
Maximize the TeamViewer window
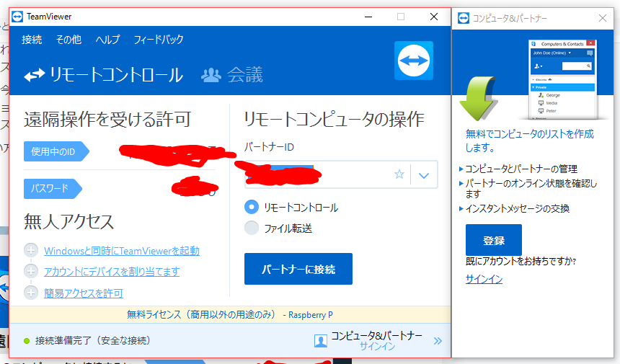click(401, 17)
